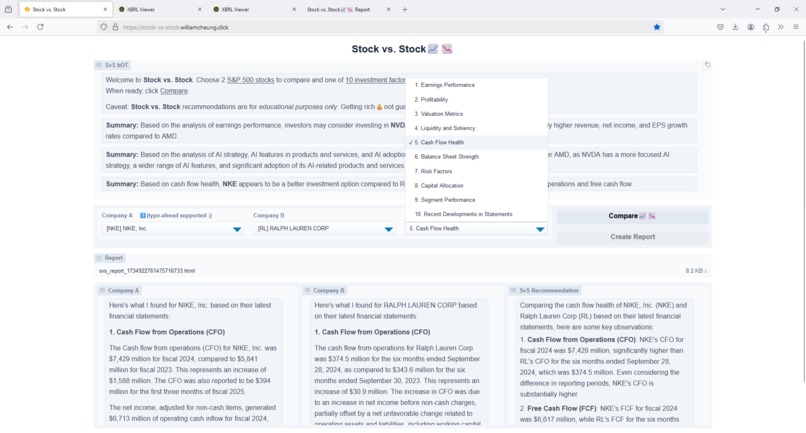Screen dimensions: 806x433
Task: Click the Report file panel icon
Action: [99, 258]
